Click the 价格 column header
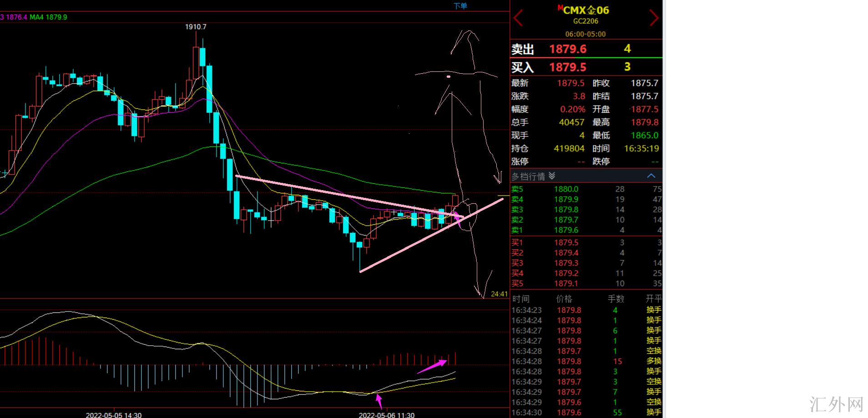Viewport: 868px width, 418px height. click(564, 299)
